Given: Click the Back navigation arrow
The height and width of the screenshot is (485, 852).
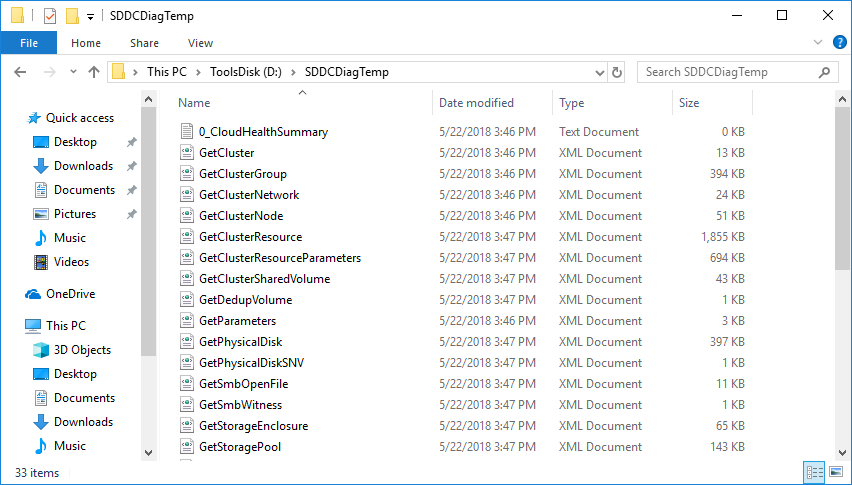Looking at the screenshot, I should coord(20,72).
